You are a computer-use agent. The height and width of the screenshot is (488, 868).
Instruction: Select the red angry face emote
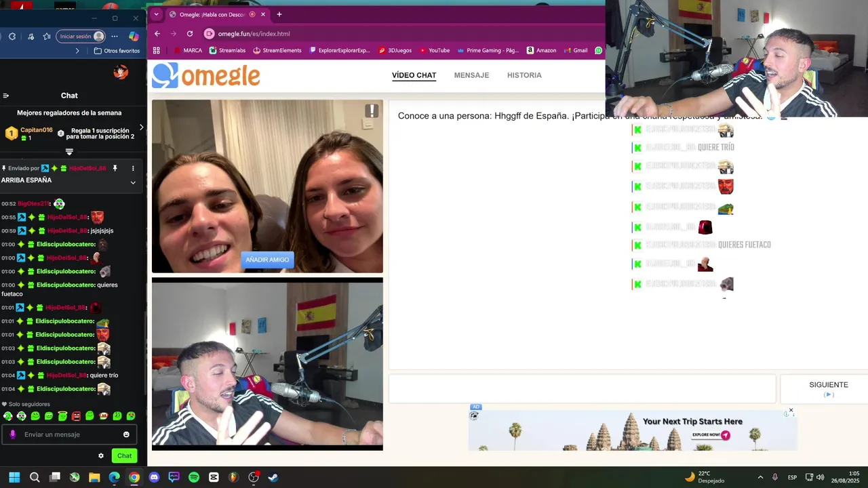point(76,415)
